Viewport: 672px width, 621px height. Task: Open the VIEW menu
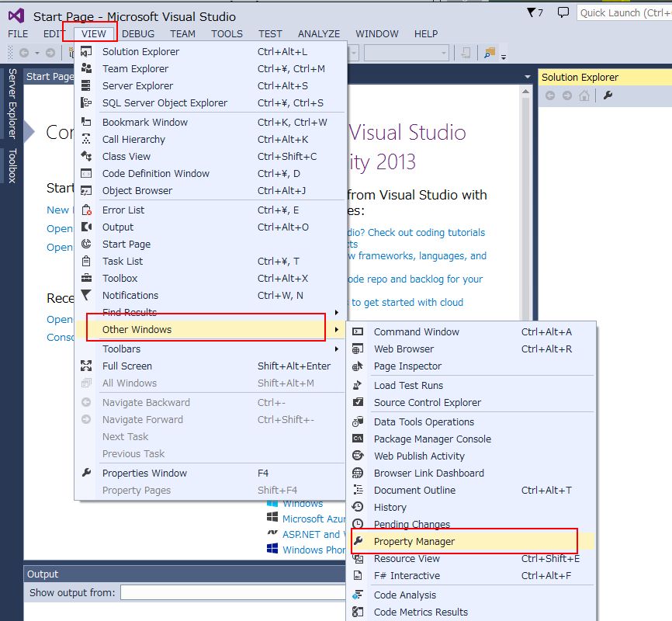point(94,34)
